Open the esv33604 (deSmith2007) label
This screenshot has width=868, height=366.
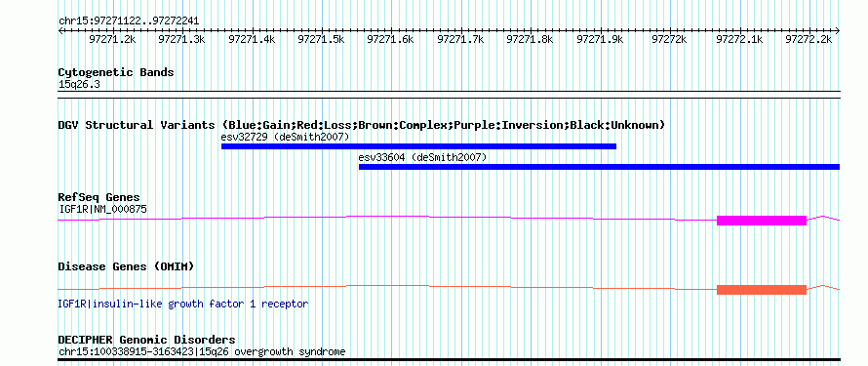click(x=423, y=158)
